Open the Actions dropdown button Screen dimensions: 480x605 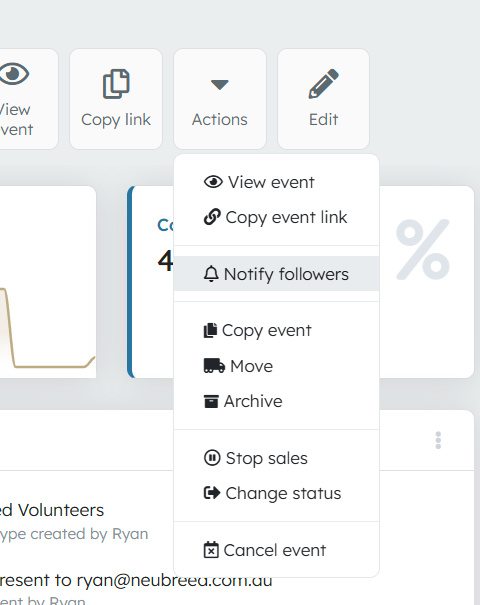pos(220,99)
